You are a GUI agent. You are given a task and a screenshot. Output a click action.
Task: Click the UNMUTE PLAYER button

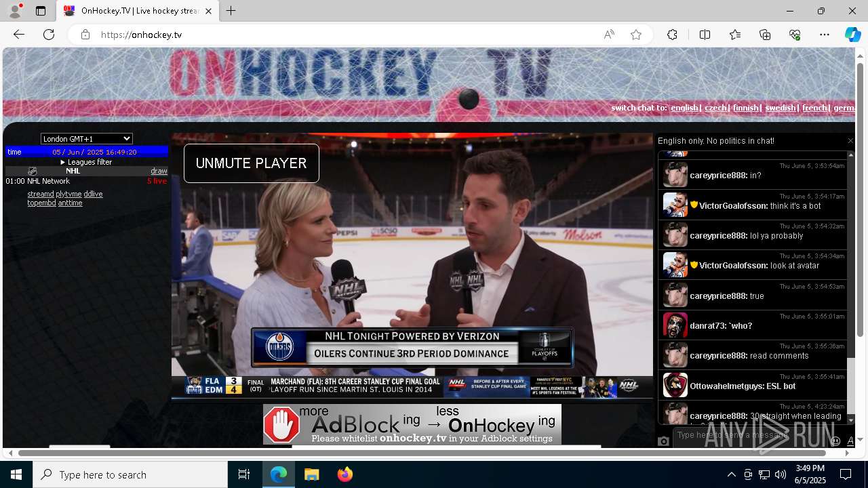click(x=251, y=163)
